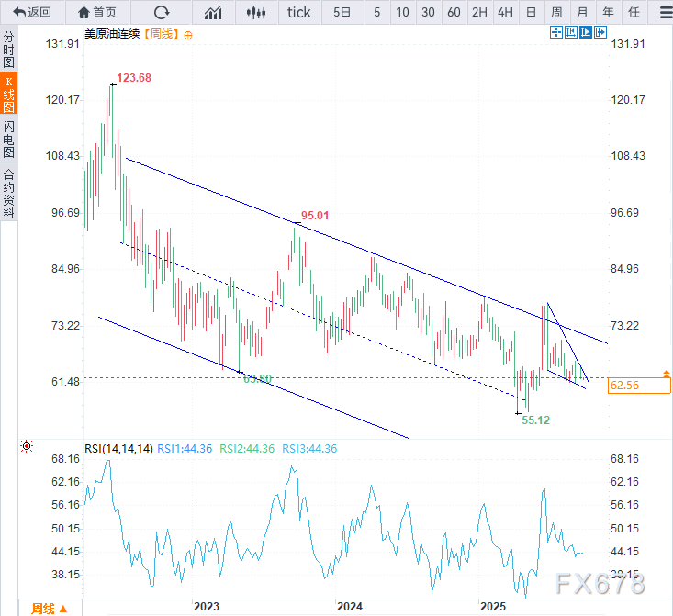The height and width of the screenshot is (616, 673).
Task: Expand the 周线 period dropdown at bottom
Action: [x=53, y=608]
